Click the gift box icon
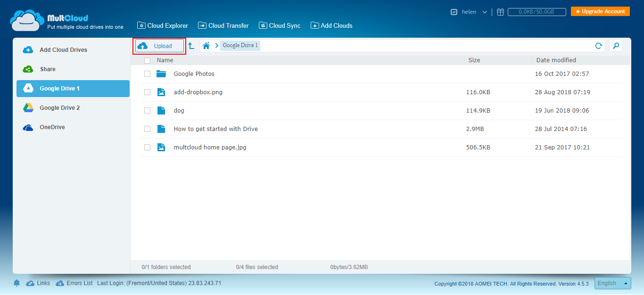 pos(501,12)
